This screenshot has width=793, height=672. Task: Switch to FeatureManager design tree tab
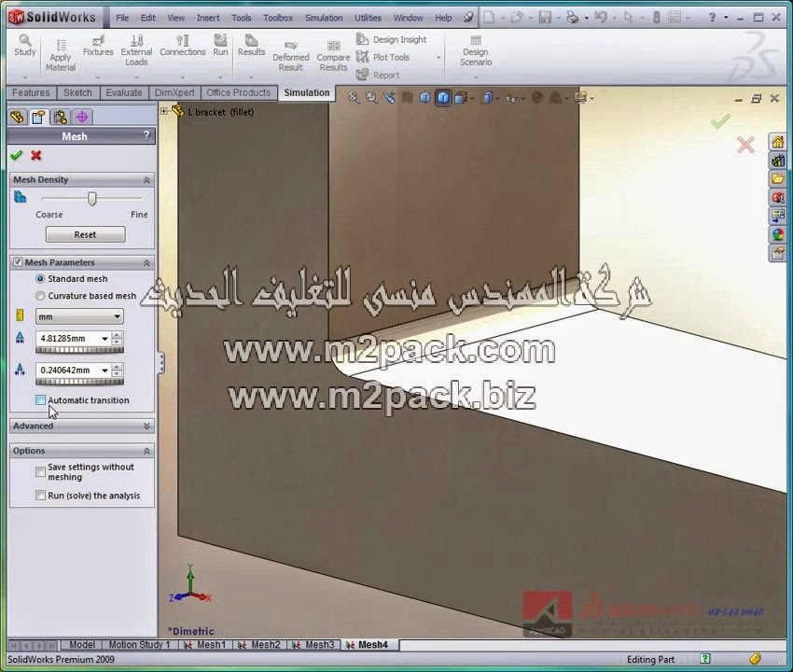click(17, 118)
